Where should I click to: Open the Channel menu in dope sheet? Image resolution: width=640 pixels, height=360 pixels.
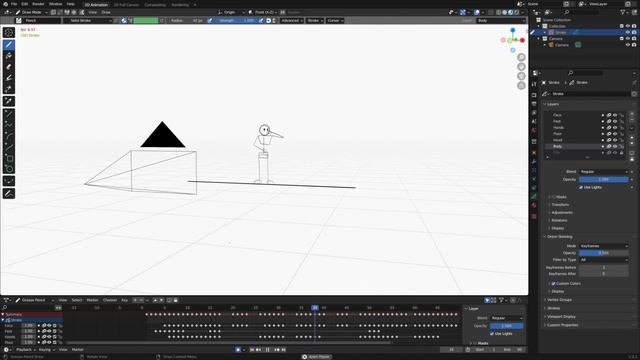coord(110,300)
